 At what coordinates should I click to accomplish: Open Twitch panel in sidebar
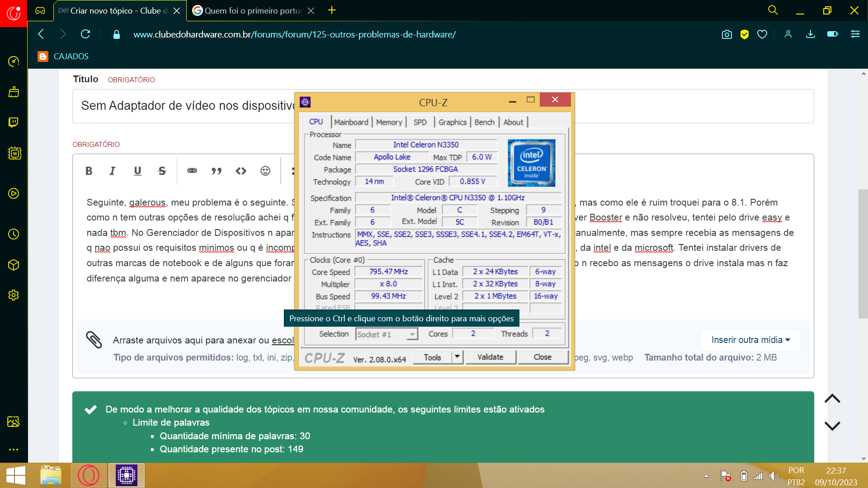14,122
